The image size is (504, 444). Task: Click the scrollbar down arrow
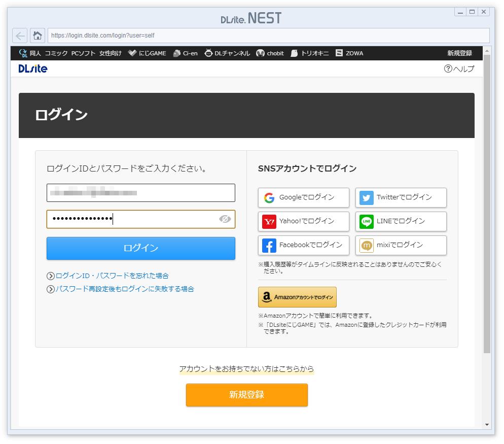click(x=487, y=425)
